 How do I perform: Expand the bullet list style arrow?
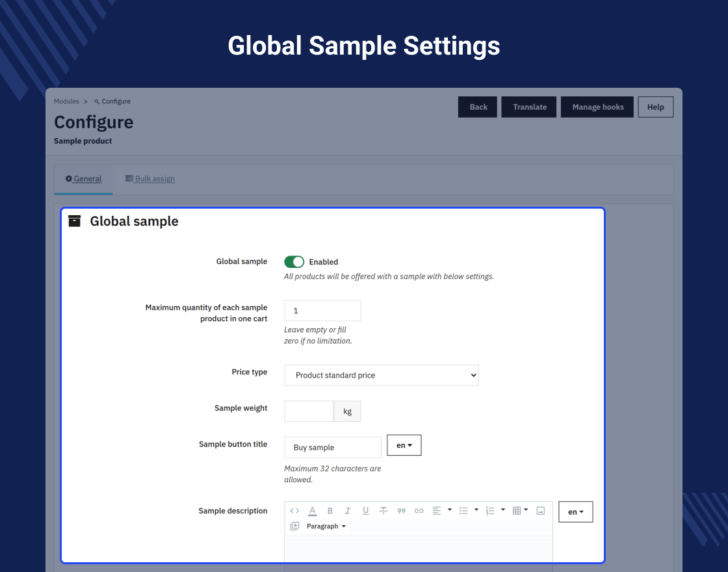[x=476, y=510]
